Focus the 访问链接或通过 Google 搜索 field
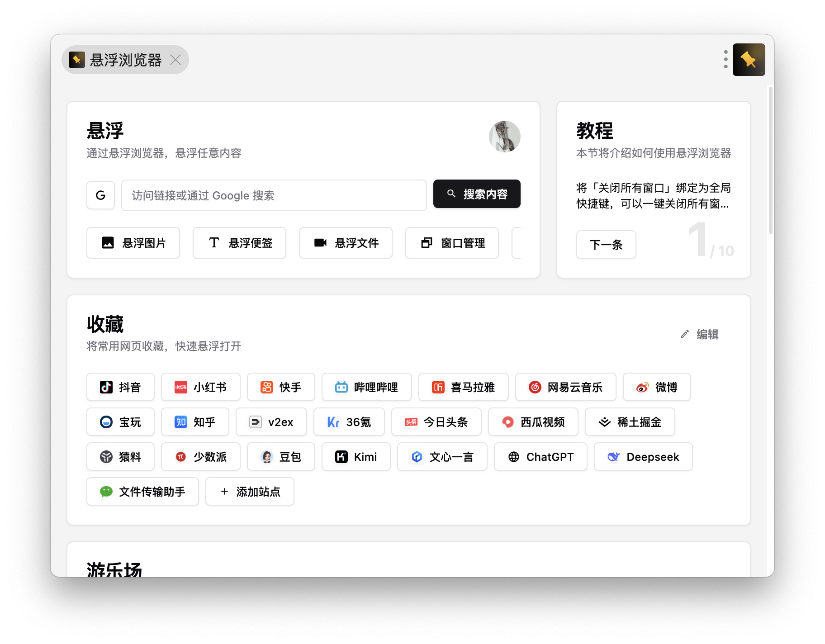Image resolution: width=825 pixels, height=644 pixels. [274, 195]
